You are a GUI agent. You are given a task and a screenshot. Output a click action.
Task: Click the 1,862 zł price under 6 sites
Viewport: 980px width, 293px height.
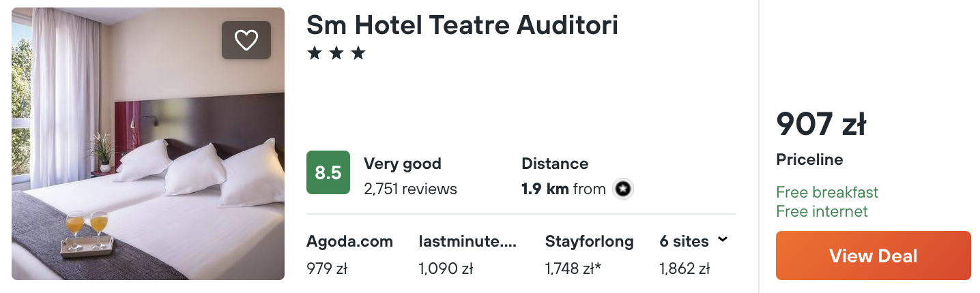pyautogui.click(x=684, y=268)
